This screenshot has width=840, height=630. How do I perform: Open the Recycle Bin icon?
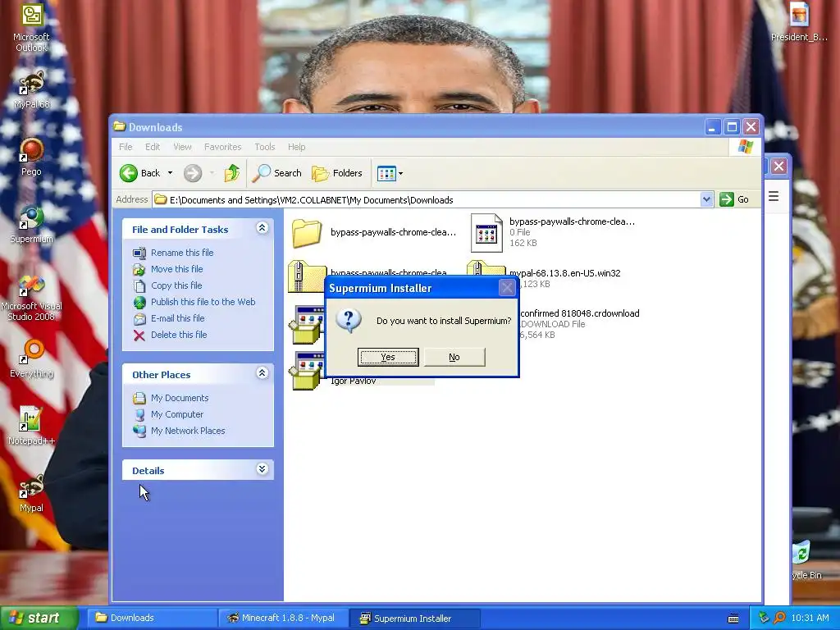pos(804,559)
